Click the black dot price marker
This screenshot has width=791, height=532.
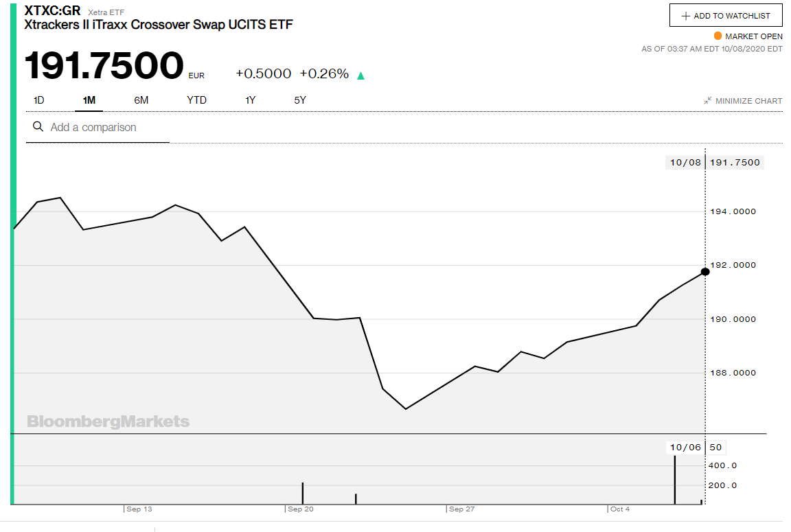[705, 272]
